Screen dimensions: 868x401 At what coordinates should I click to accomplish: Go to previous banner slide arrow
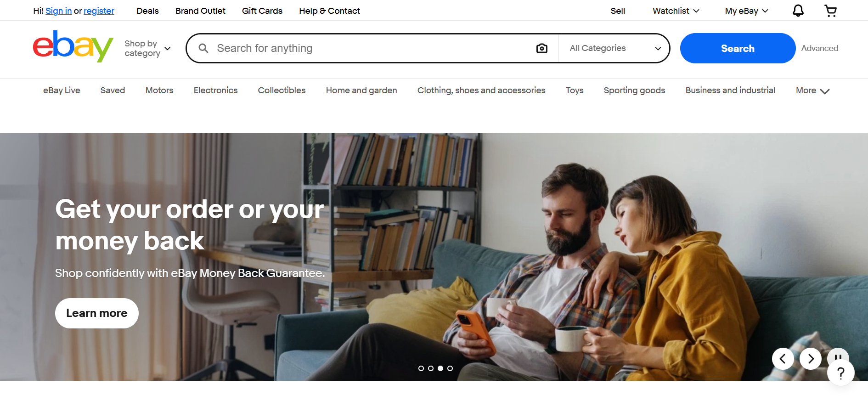(783, 359)
